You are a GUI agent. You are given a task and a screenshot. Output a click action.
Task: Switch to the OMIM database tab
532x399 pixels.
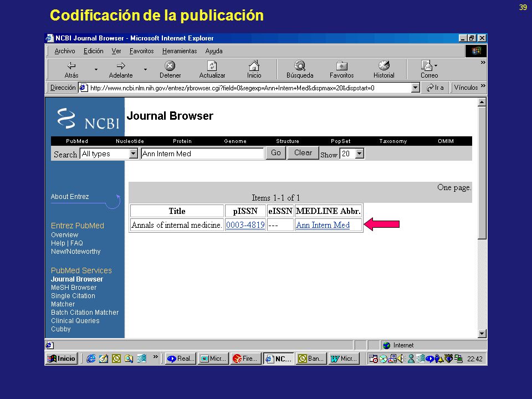click(x=446, y=141)
